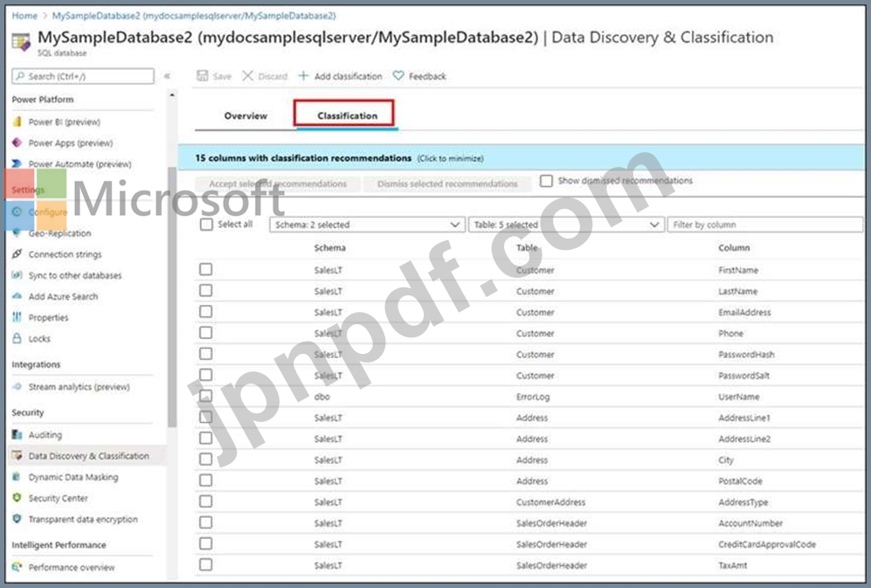Screen dimensions: 871x588
Task: Minimize the 15 columns recommendations banner
Action: pyautogui.click(x=521, y=158)
